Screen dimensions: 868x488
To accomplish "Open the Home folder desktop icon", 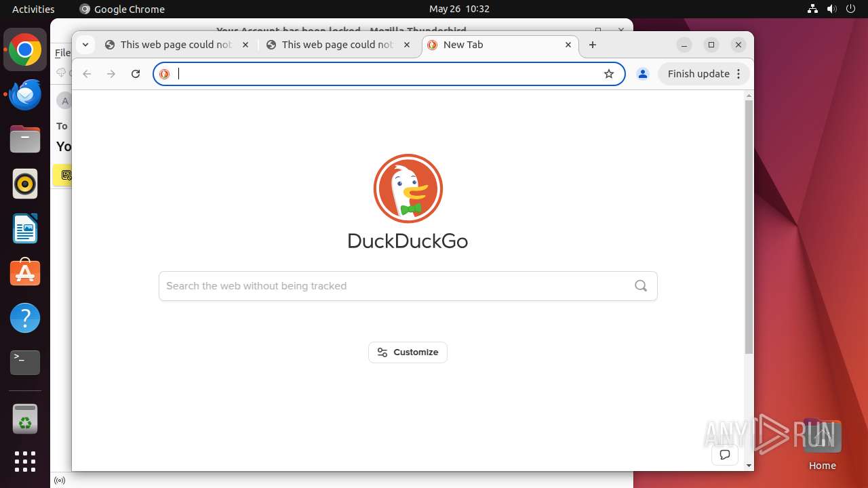I will pyautogui.click(x=822, y=445).
